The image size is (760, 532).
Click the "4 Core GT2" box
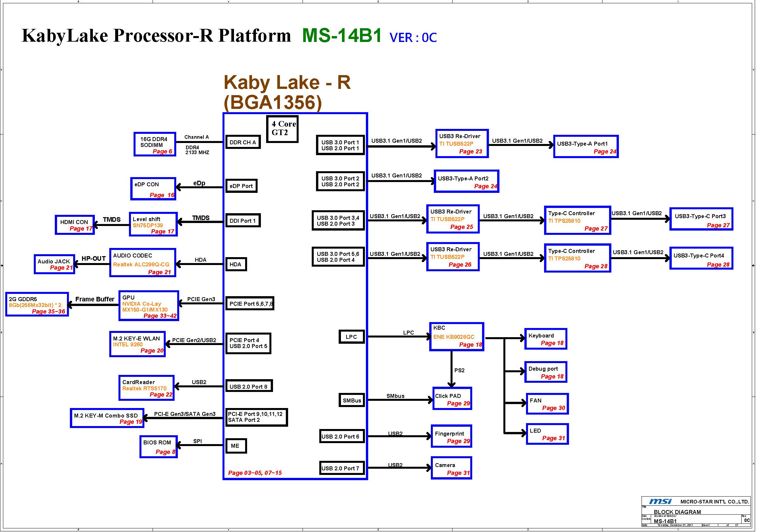[282, 129]
